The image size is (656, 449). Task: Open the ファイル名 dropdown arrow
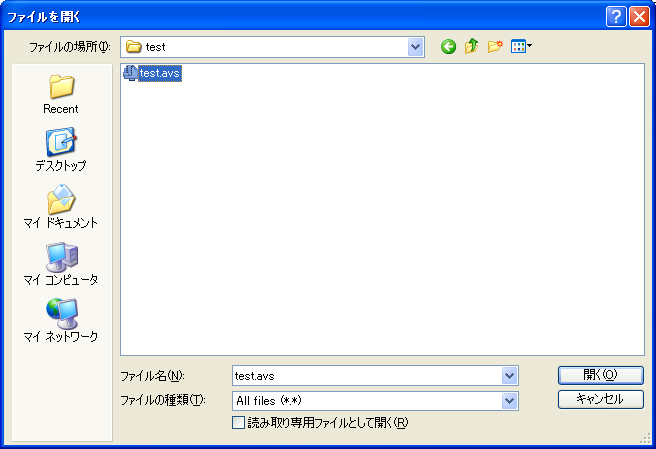[510, 376]
